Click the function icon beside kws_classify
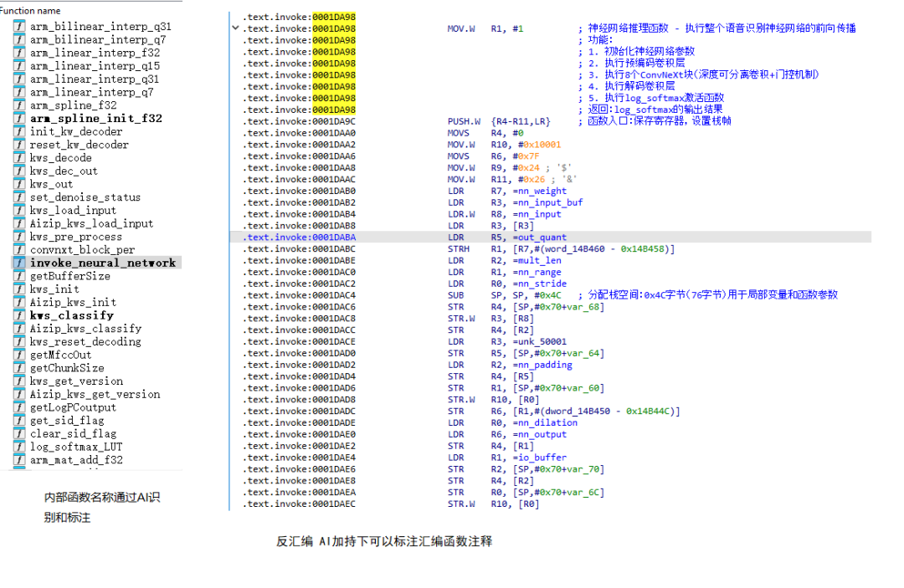The width and height of the screenshot is (904, 588). 19,315
